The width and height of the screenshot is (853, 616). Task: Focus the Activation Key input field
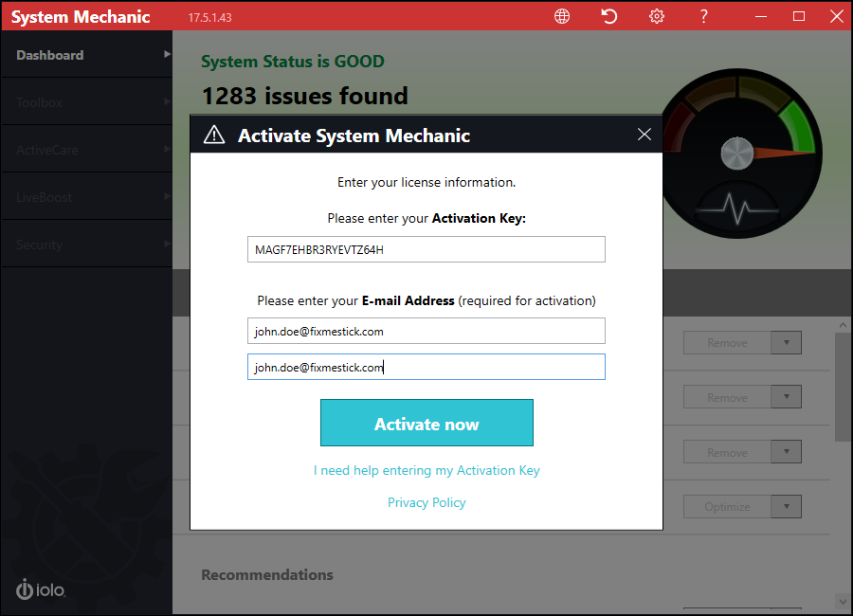(x=426, y=249)
